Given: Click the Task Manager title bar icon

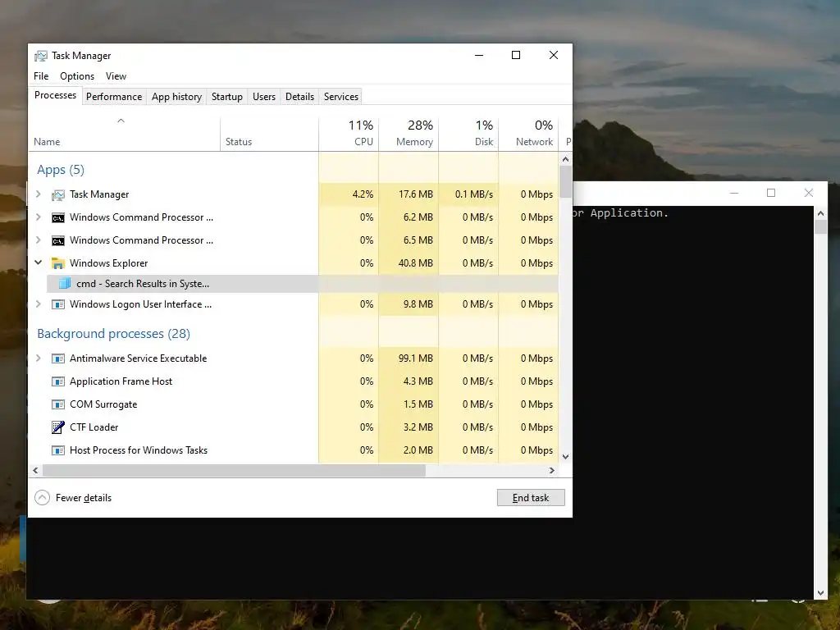Looking at the screenshot, I should 41,56.
